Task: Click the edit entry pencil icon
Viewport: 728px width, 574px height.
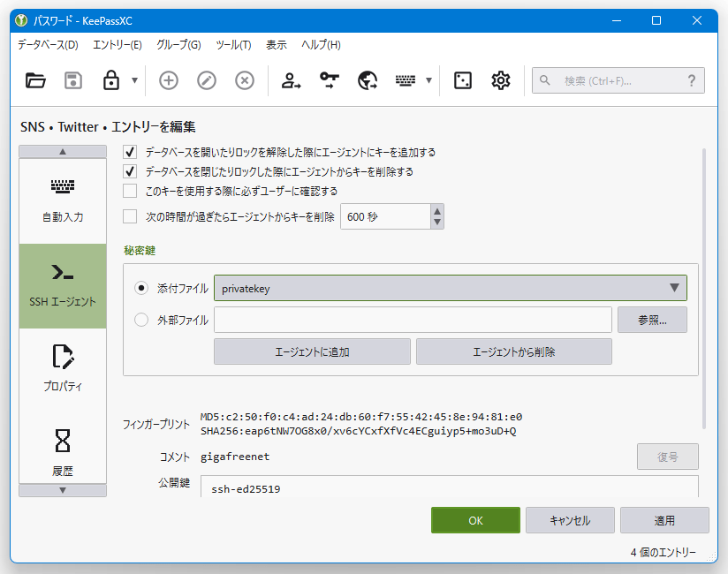Action: 207,80
